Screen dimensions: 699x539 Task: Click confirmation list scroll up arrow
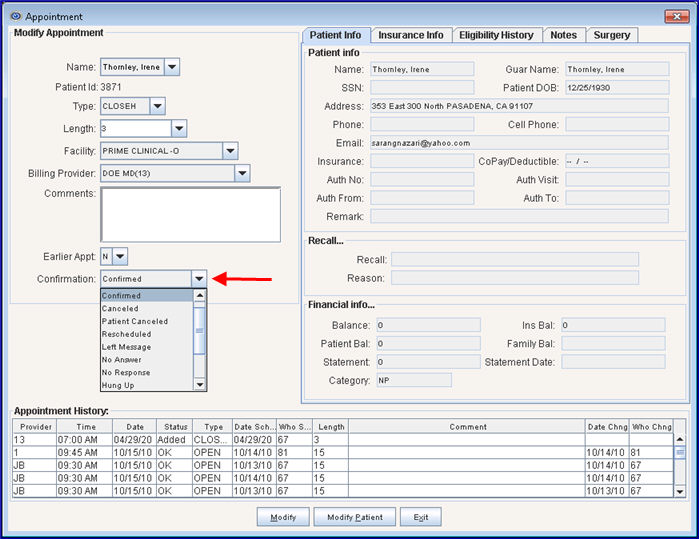tap(200, 295)
